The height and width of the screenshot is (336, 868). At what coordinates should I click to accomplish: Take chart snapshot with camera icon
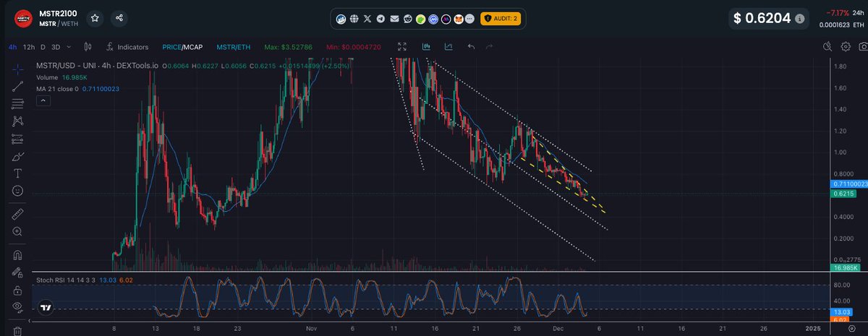pyautogui.click(x=862, y=47)
